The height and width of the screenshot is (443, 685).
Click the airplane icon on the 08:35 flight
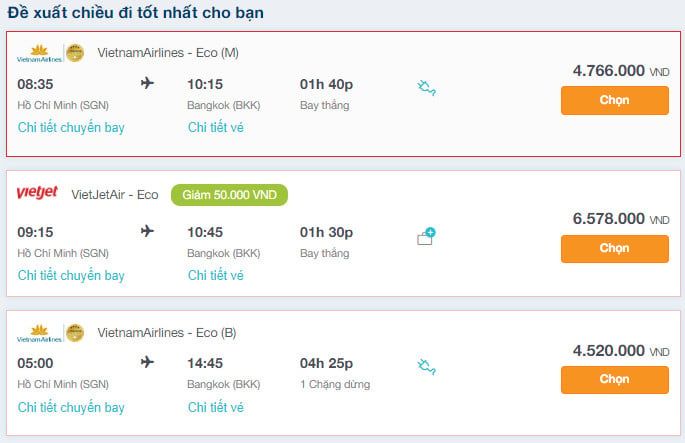click(x=148, y=83)
